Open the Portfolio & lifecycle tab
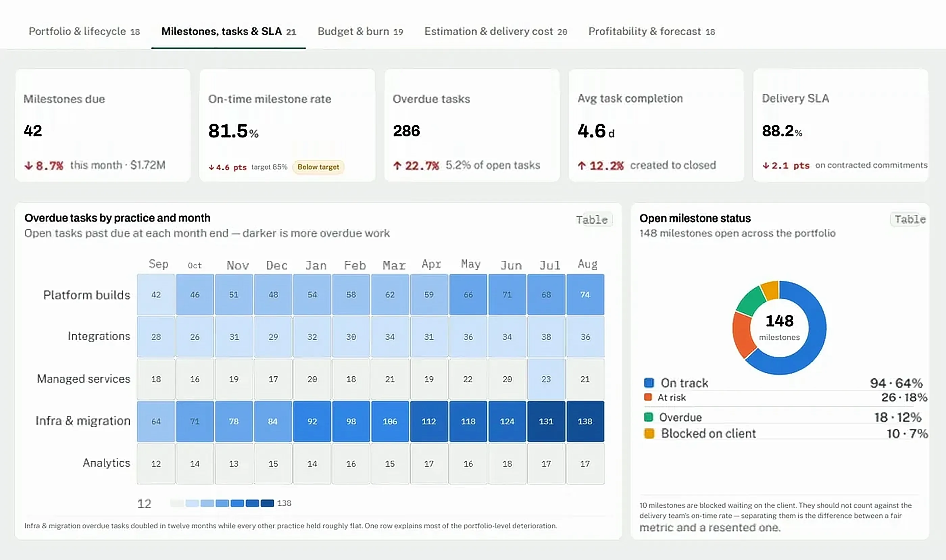 click(x=84, y=31)
